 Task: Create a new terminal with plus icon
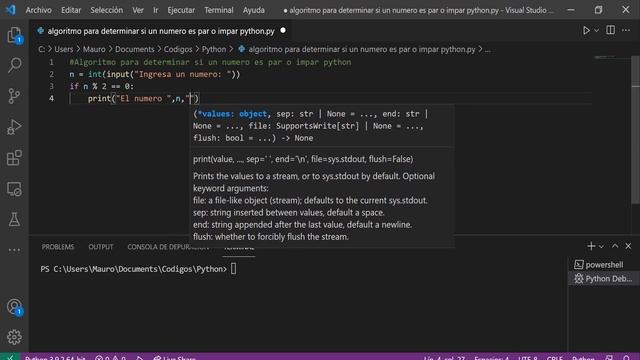click(591, 246)
